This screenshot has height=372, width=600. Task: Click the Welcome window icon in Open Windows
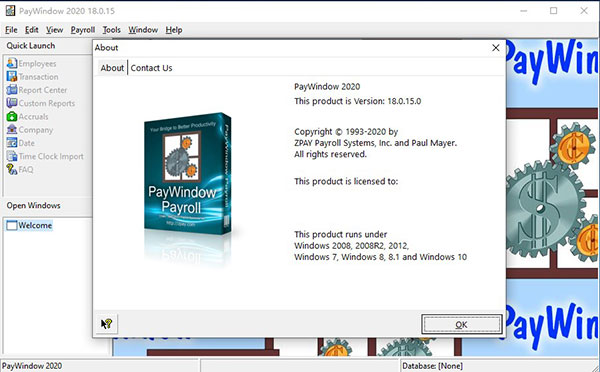(x=11, y=225)
